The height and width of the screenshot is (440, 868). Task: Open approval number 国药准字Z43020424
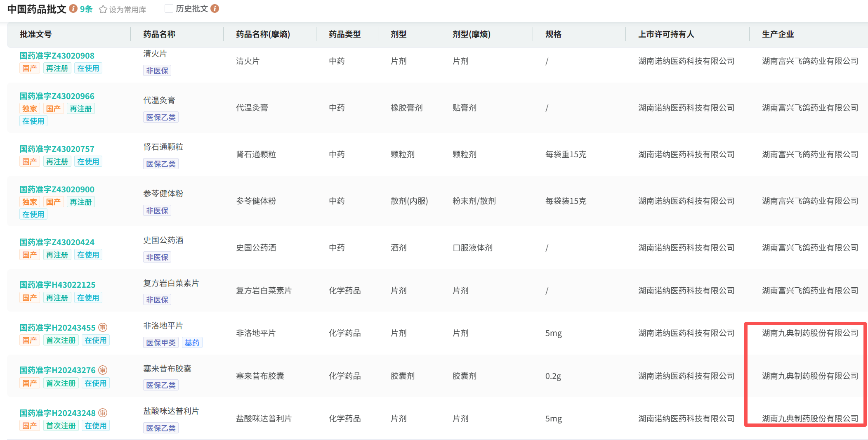57,242
